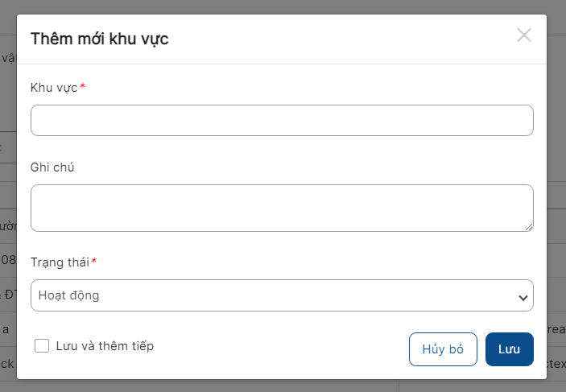Click the red asterisk beside Trạng thái
The width and height of the screenshot is (566, 392).
click(93, 261)
